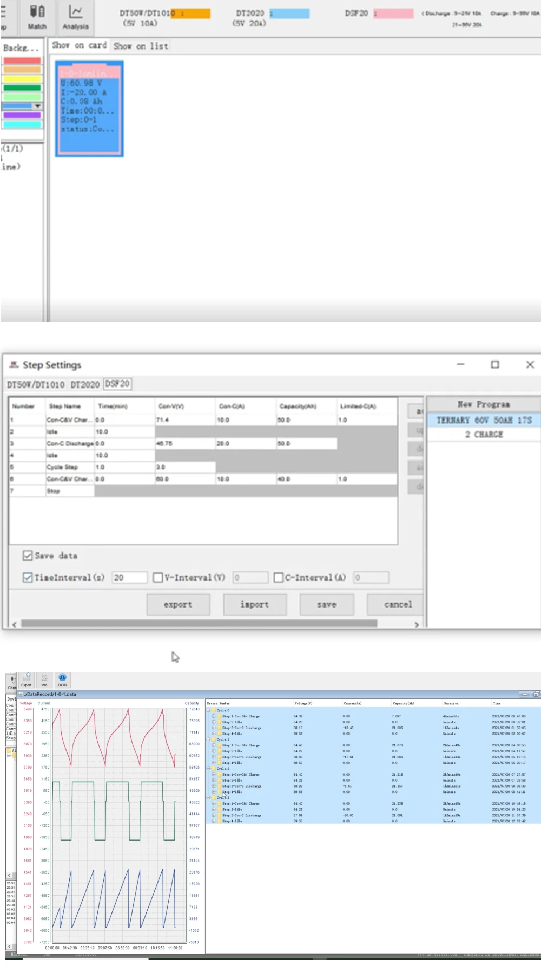The width and height of the screenshot is (541, 980).
Task: Click the Con-V cell showing 71.4
Action: [186, 419]
